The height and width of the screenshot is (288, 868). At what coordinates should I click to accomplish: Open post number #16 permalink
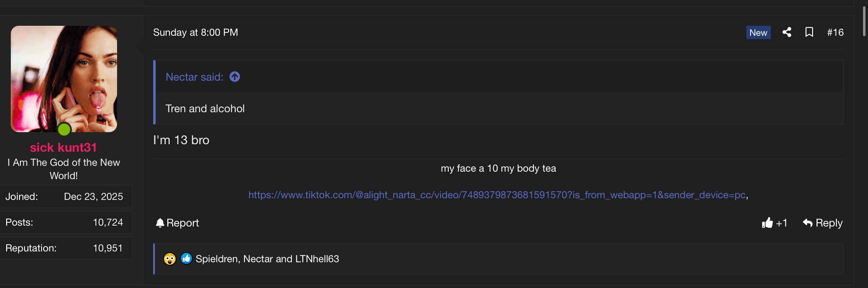[835, 32]
